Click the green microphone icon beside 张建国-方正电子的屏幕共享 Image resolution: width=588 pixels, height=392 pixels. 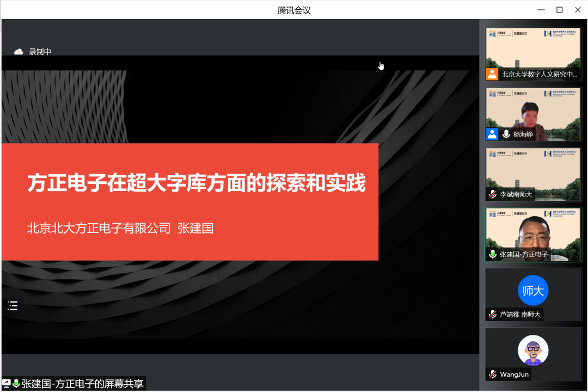pos(16,383)
